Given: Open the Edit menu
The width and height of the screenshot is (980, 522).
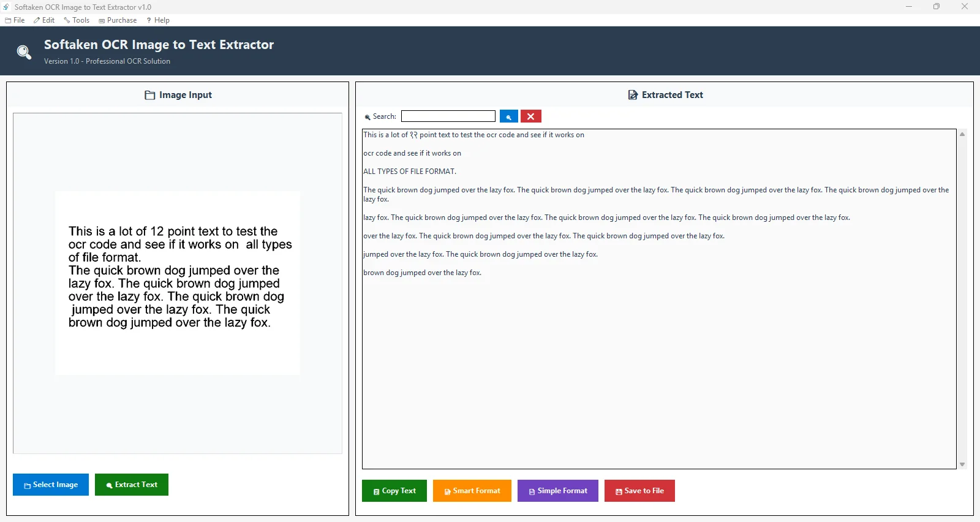Looking at the screenshot, I should pyautogui.click(x=44, y=20).
